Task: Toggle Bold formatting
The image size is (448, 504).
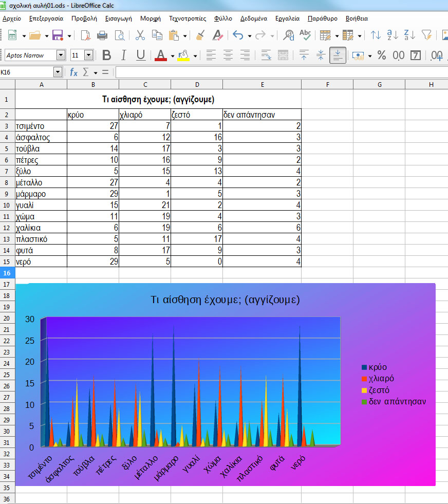Action: click(x=107, y=55)
